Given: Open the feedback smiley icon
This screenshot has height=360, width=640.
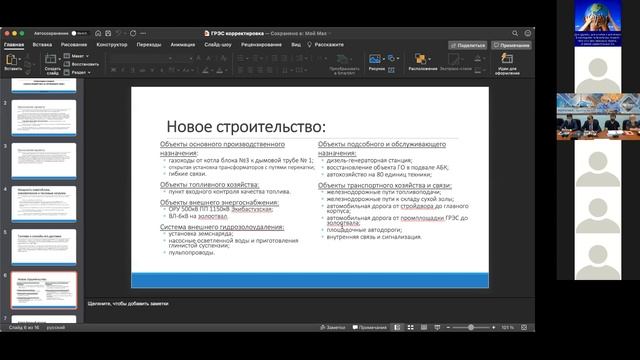Looking at the screenshot, I should coord(528,33).
